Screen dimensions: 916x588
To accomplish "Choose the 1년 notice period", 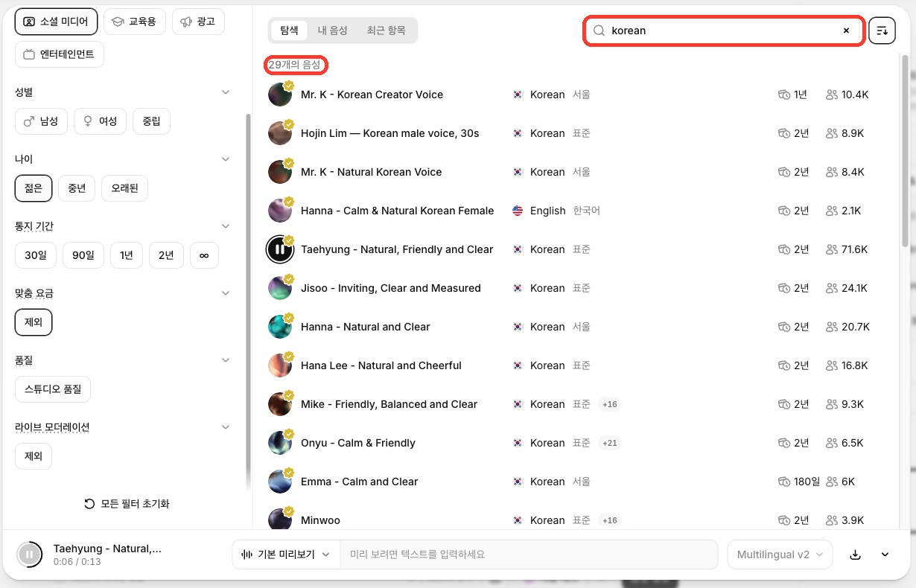I will click(x=127, y=255).
